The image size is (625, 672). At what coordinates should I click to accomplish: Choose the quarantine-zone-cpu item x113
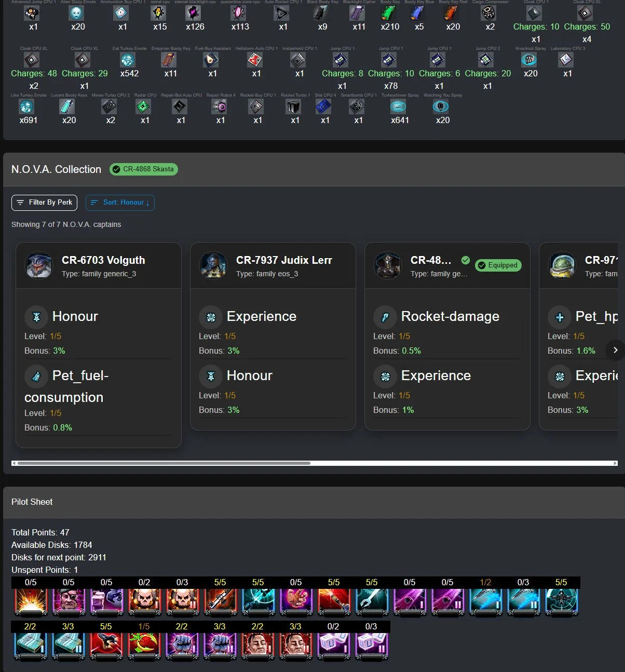pyautogui.click(x=238, y=13)
